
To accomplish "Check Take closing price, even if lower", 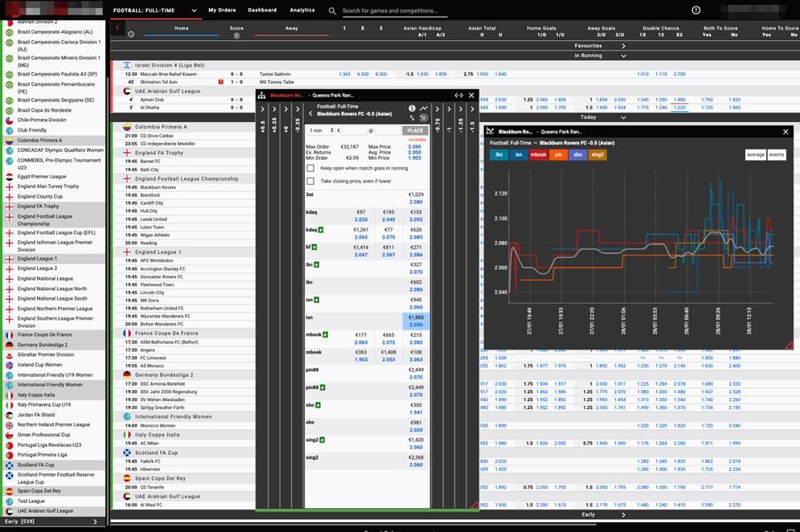I will (x=310, y=181).
